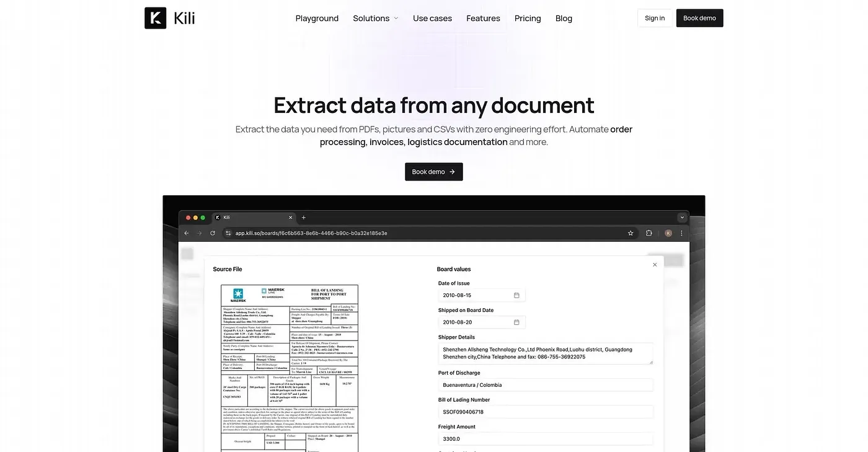Reload the page with the refresh icon
The height and width of the screenshot is (452, 868).
point(213,233)
